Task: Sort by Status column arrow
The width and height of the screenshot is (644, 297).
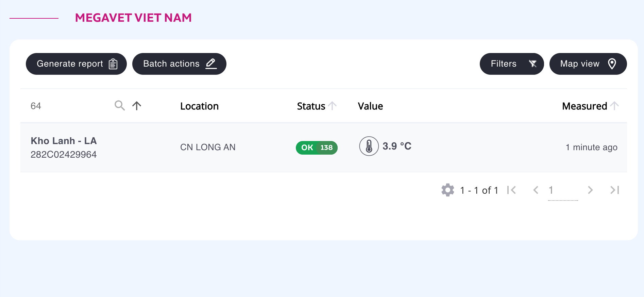Action: tap(333, 106)
